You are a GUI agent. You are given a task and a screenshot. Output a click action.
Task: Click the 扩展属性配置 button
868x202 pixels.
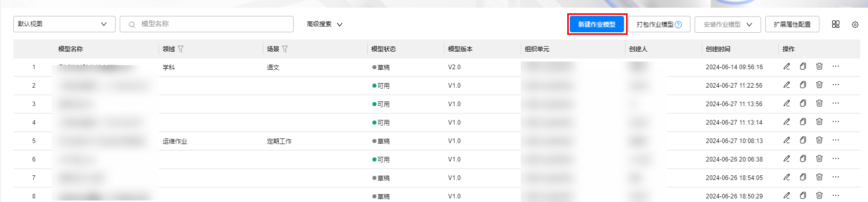[792, 24]
